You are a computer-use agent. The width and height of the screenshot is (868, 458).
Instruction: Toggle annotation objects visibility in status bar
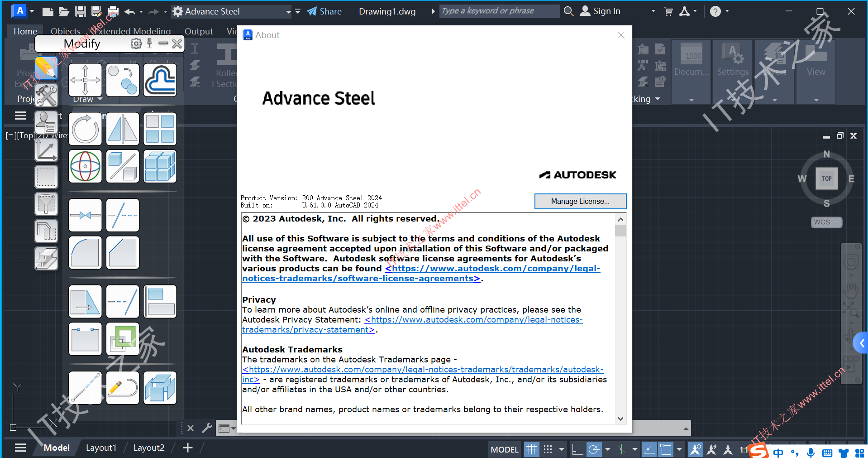(695, 449)
